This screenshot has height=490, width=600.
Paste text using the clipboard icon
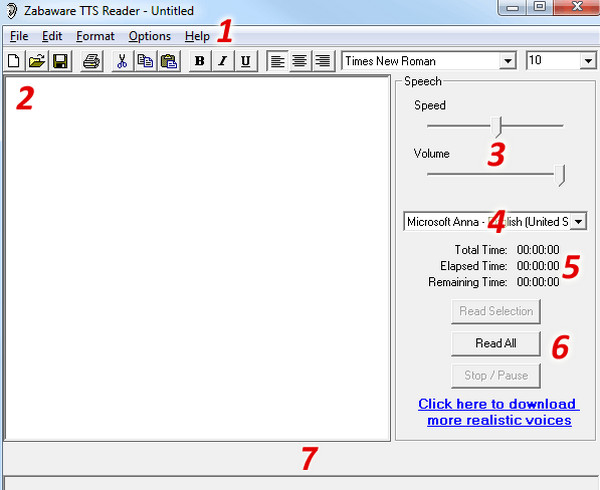point(169,61)
